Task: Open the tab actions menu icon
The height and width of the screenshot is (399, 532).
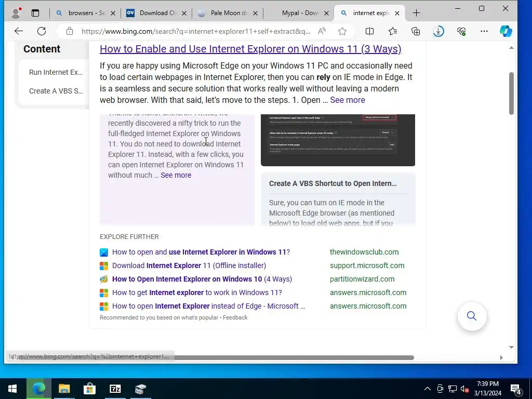Action: tap(35, 13)
